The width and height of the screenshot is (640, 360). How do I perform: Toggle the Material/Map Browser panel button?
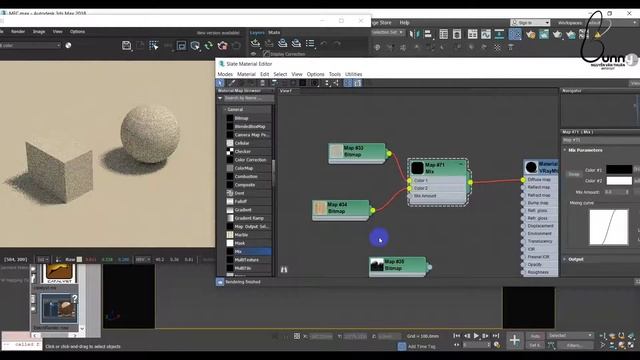pyautogui.click(x=348, y=83)
